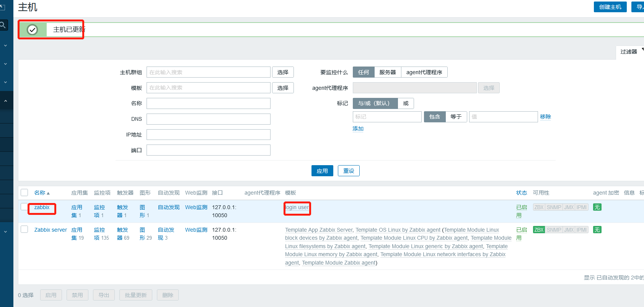The height and width of the screenshot is (307, 644).
Task: Click the 主机群组 search input
Action: [209, 72]
